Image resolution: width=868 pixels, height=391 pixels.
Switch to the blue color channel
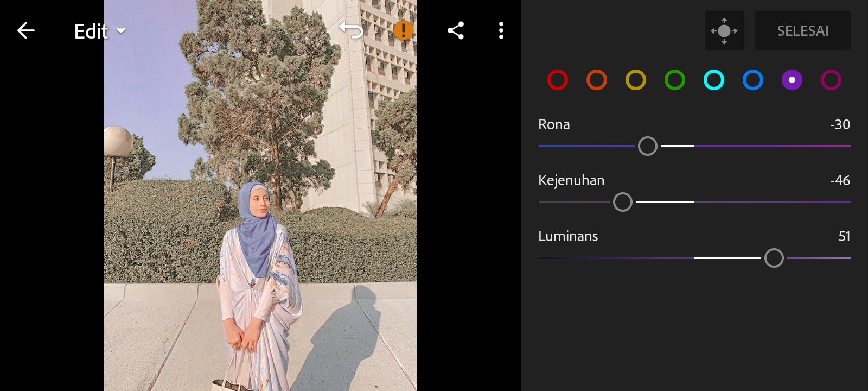tap(753, 80)
